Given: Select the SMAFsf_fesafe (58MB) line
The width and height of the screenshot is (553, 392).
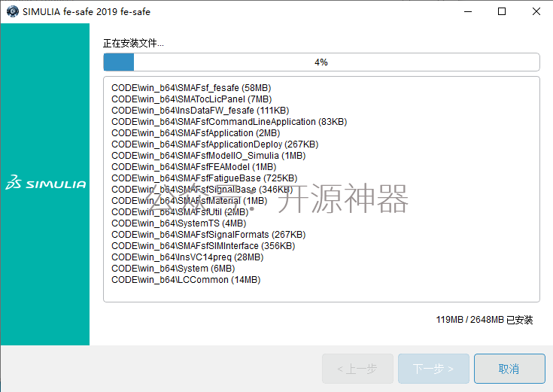Looking at the screenshot, I should [191, 88].
